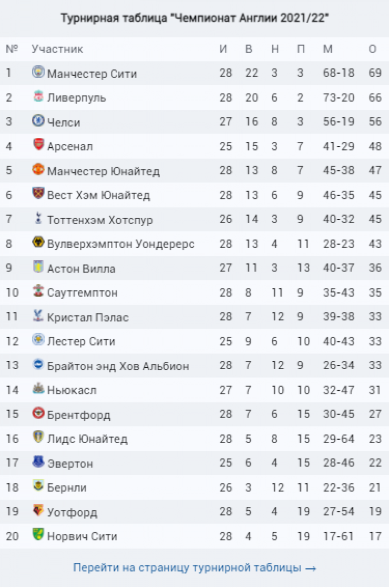Image resolution: width=389 pixels, height=588 pixels.
Task: Select the Астон Вилла team name
Action: point(81,269)
